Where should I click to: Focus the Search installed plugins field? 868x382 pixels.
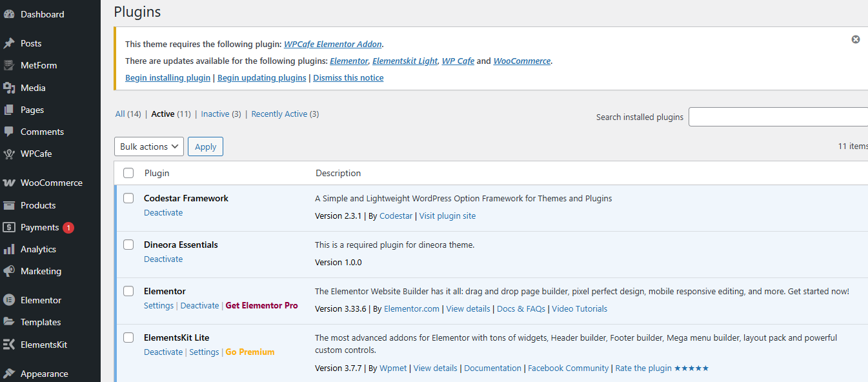[x=778, y=117]
